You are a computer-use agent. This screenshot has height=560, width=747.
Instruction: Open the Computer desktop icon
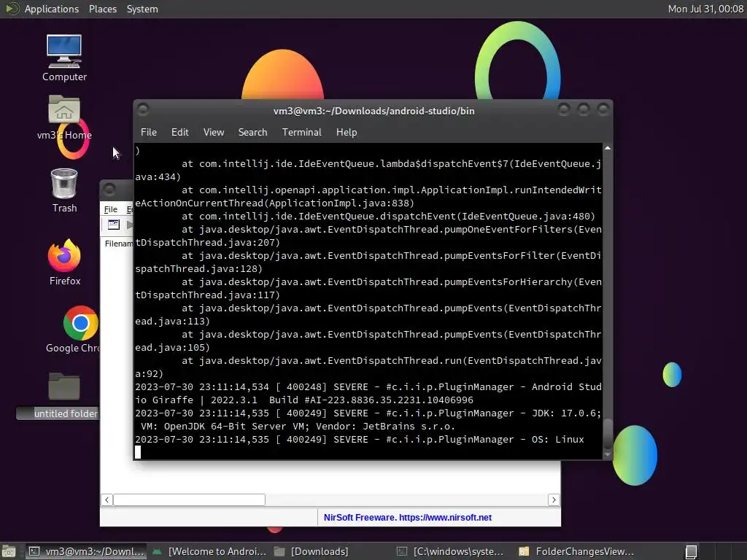64,58
